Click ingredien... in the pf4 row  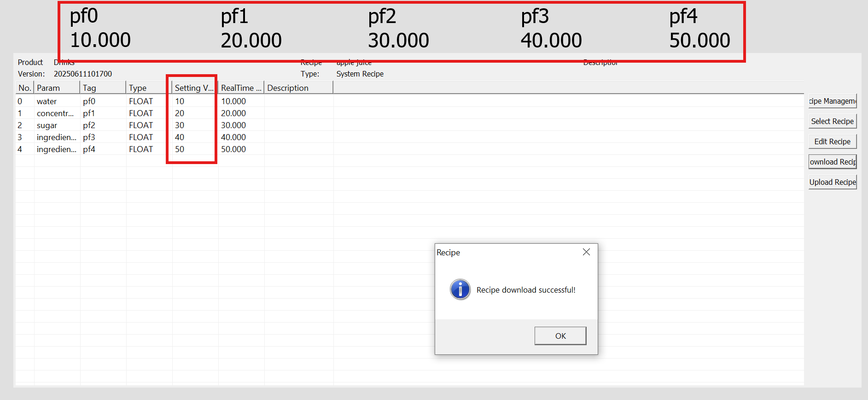pos(57,149)
